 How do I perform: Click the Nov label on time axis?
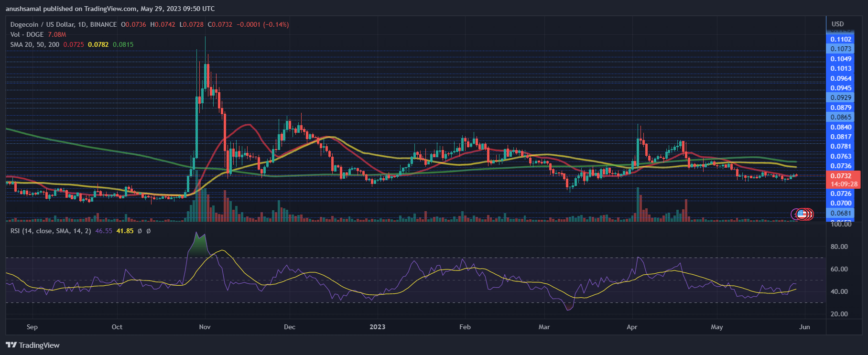(x=205, y=327)
